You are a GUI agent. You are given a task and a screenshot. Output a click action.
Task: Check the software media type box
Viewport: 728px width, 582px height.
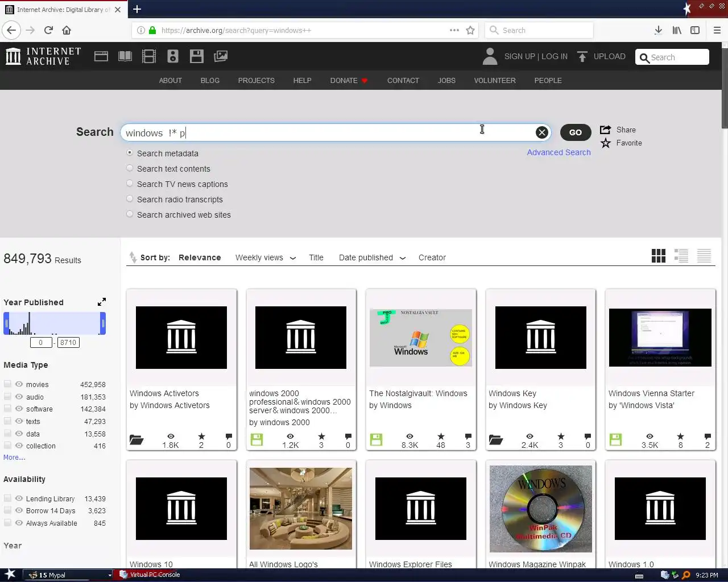[x=7, y=409]
